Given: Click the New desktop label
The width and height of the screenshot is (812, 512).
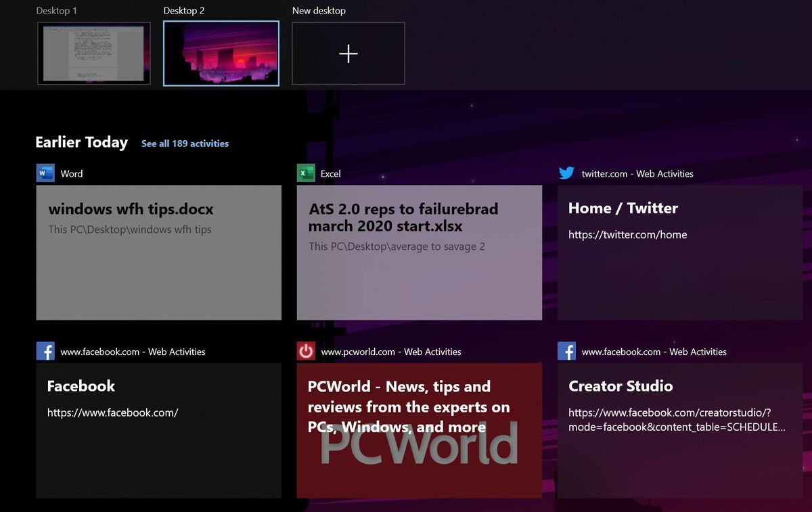Looking at the screenshot, I should pos(319,11).
